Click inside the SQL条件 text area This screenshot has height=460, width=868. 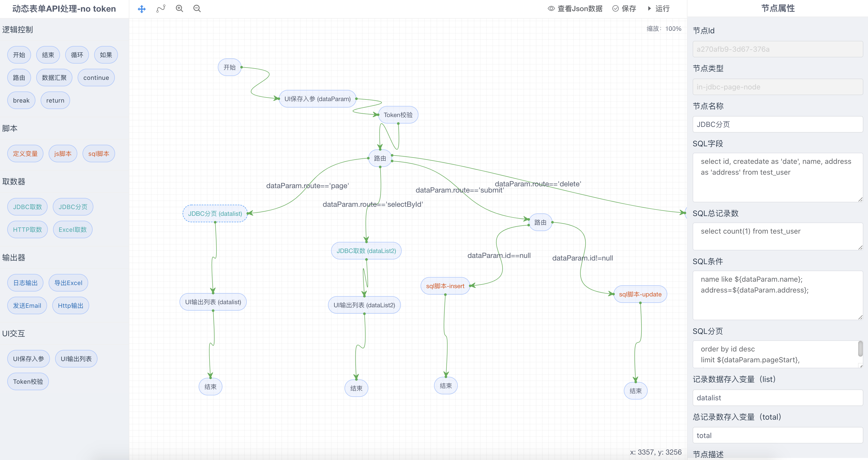click(777, 295)
